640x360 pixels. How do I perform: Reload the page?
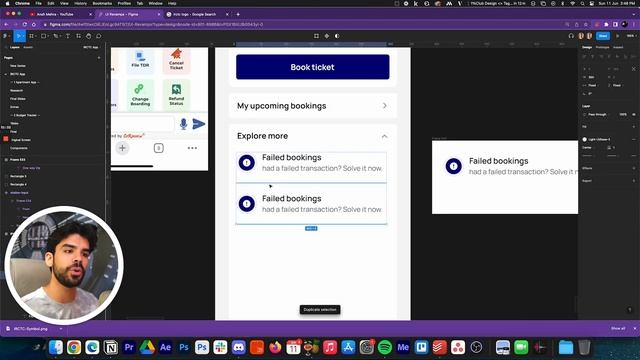(24, 24)
